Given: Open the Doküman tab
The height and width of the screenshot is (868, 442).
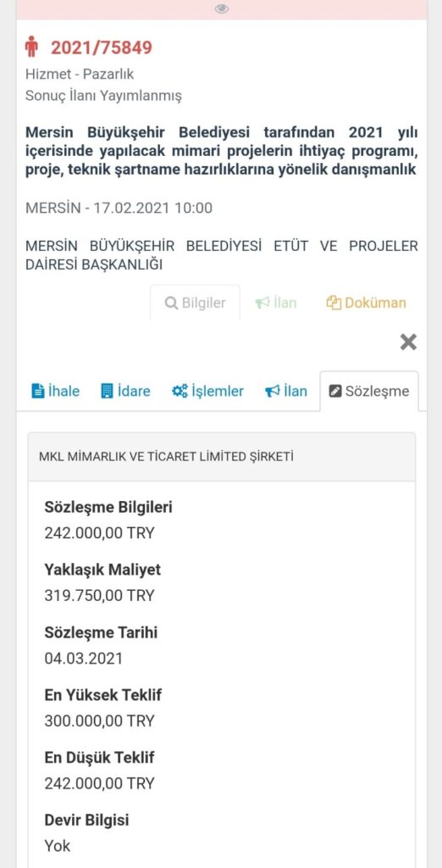Looking at the screenshot, I should [366, 303].
